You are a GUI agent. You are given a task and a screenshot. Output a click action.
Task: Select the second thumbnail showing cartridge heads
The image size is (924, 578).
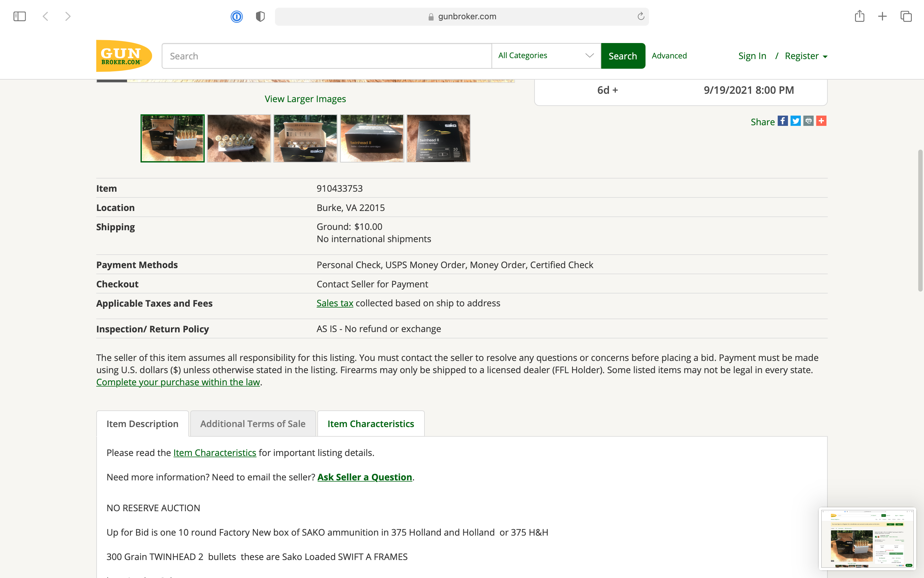(x=239, y=138)
